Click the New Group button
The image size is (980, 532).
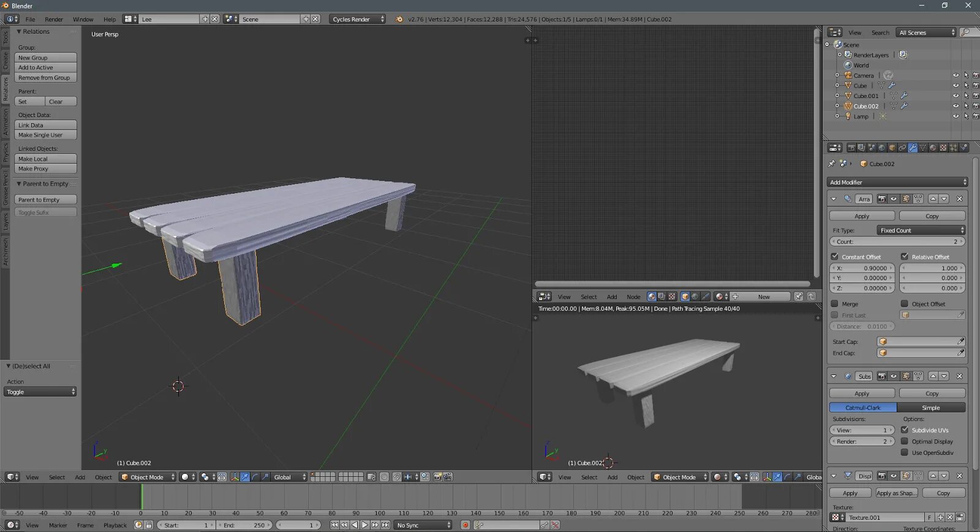click(x=46, y=58)
